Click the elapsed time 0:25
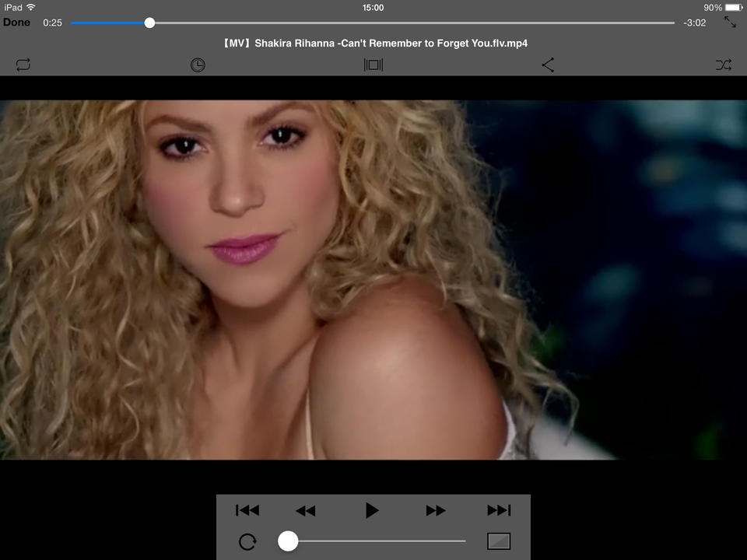747x560 pixels. coord(52,23)
